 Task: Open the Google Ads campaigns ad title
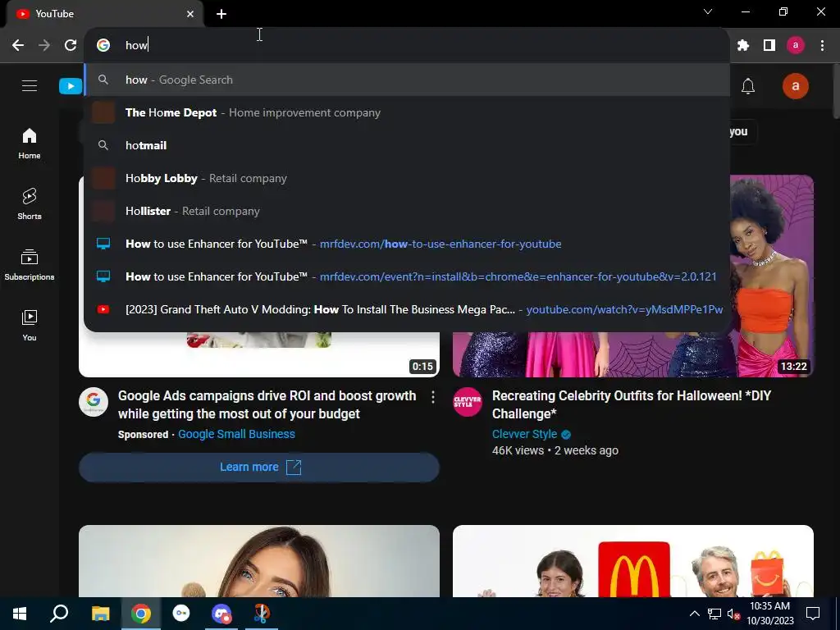267,404
